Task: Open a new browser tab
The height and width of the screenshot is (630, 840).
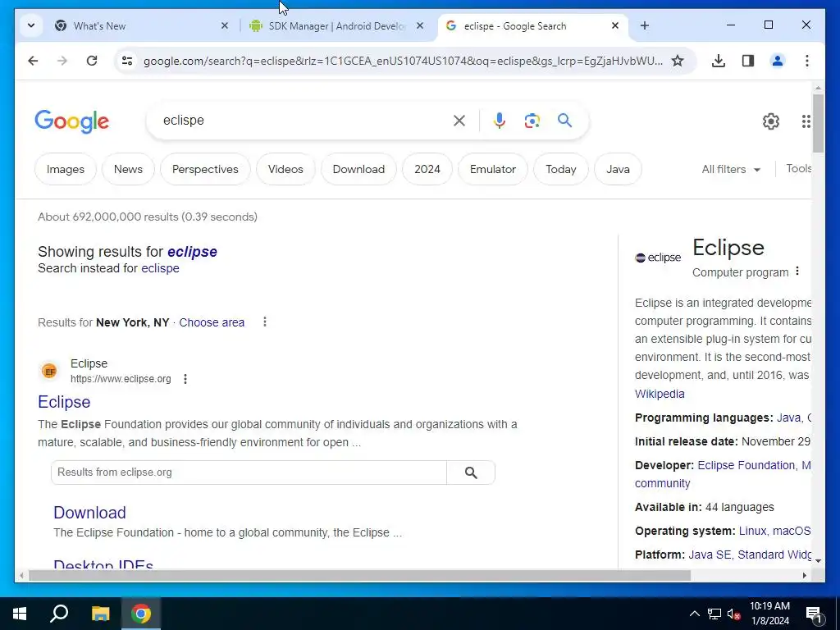Action: coord(645,25)
